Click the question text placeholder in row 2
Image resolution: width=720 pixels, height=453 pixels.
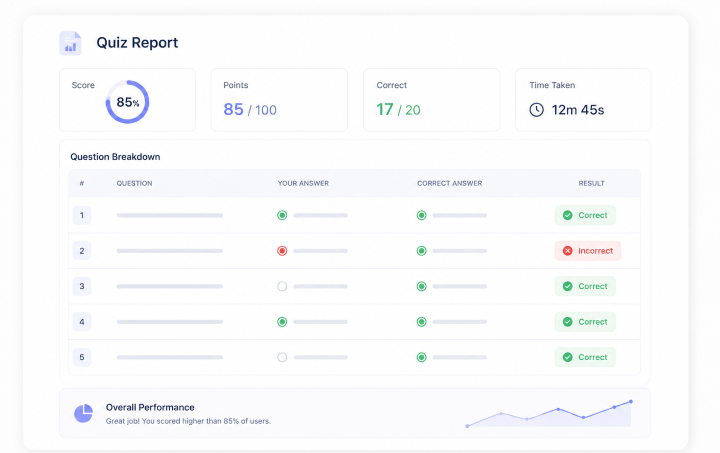pos(170,251)
